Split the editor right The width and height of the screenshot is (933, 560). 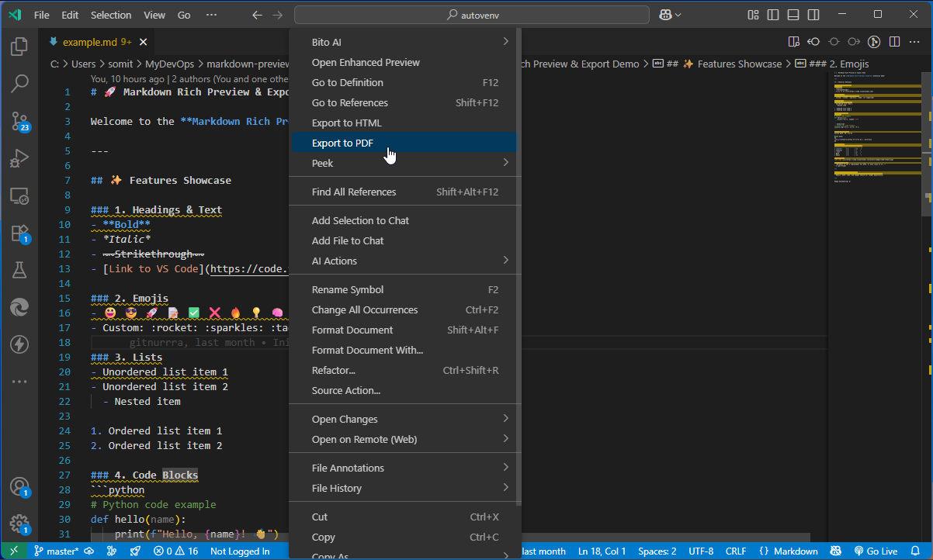894,42
